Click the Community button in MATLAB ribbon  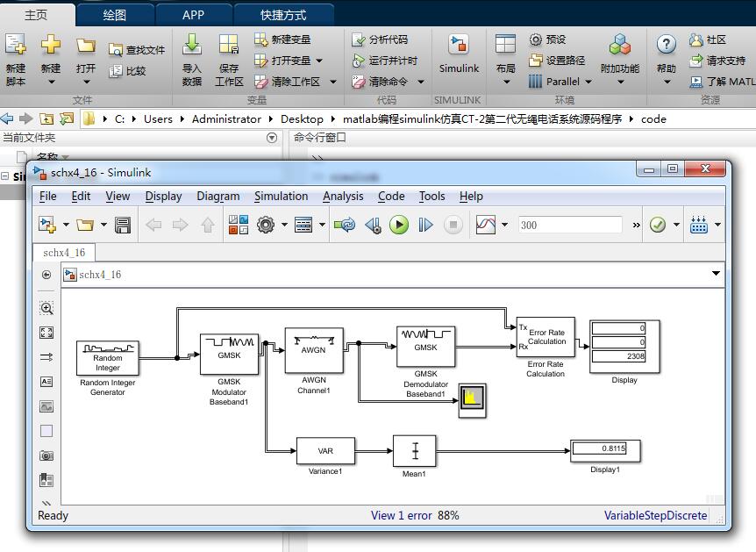coord(708,39)
